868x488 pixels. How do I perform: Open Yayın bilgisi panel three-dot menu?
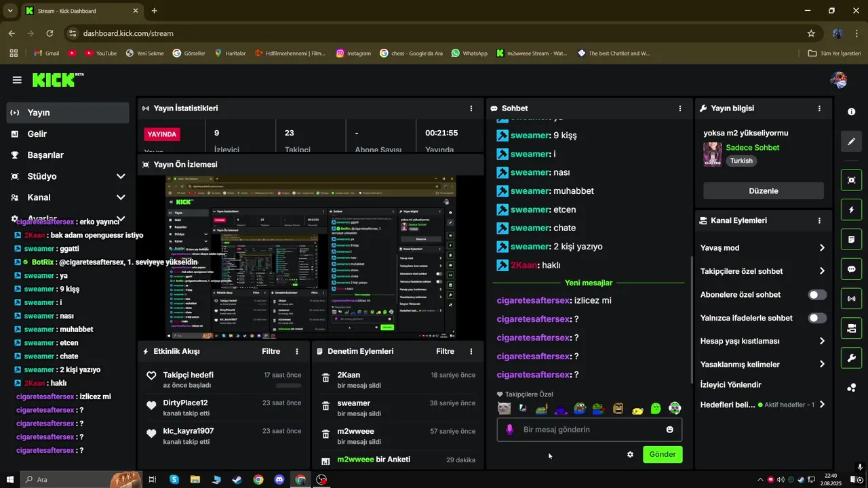click(x=819, y=108)
